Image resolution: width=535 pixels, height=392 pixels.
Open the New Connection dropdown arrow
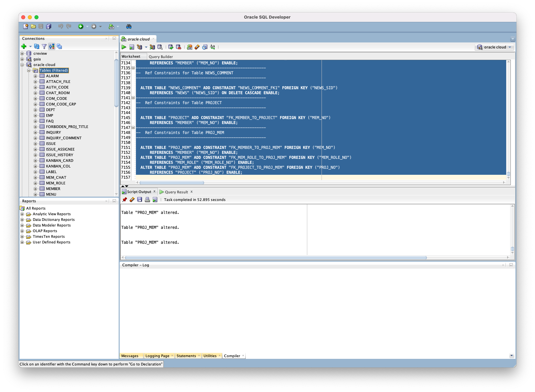click(x=30, y=46)
